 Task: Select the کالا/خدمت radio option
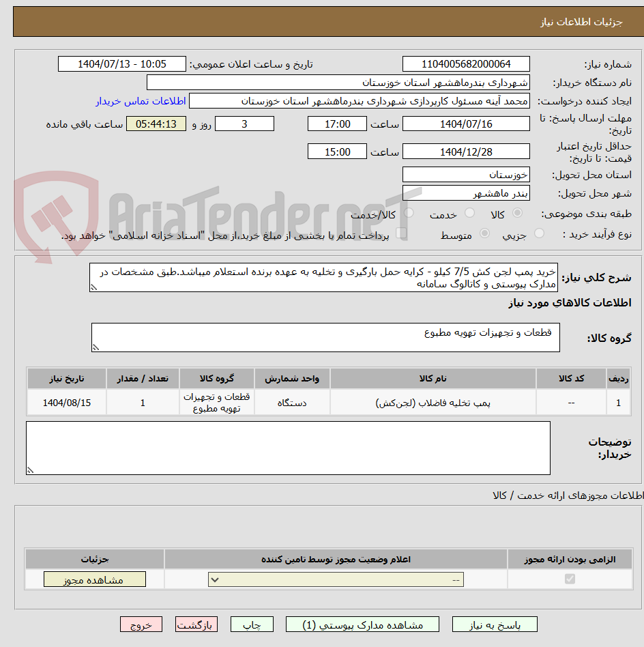click(x=408, y=212)
